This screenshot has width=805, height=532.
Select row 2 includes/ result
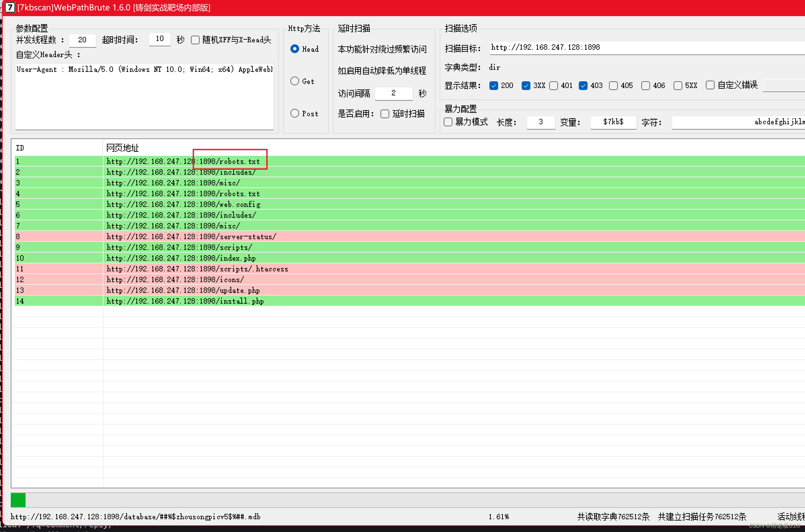[410, 172]
